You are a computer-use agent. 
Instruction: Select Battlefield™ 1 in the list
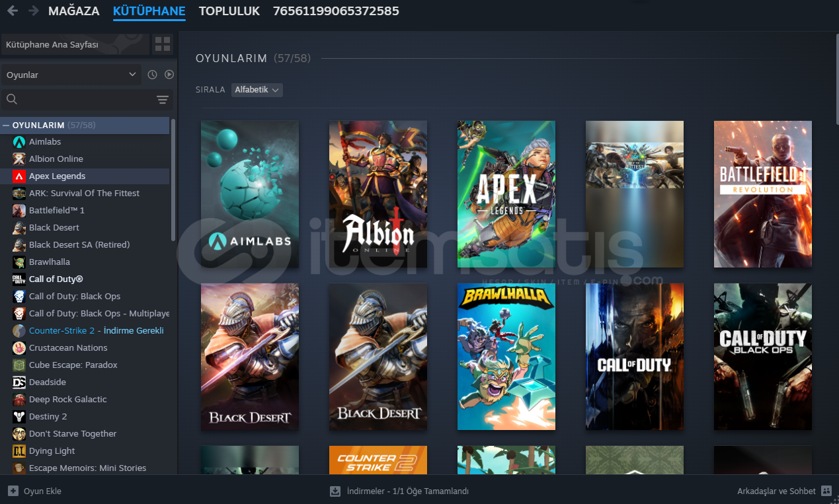(x=85, y=211)
